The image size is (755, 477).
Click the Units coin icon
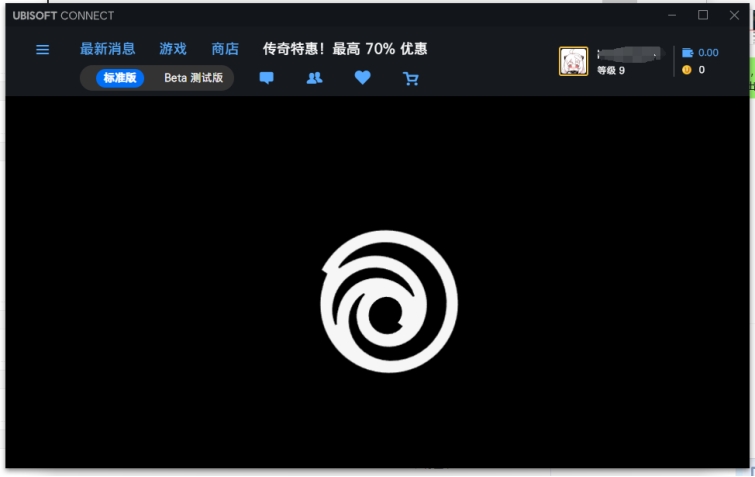[x=687, y=70]
